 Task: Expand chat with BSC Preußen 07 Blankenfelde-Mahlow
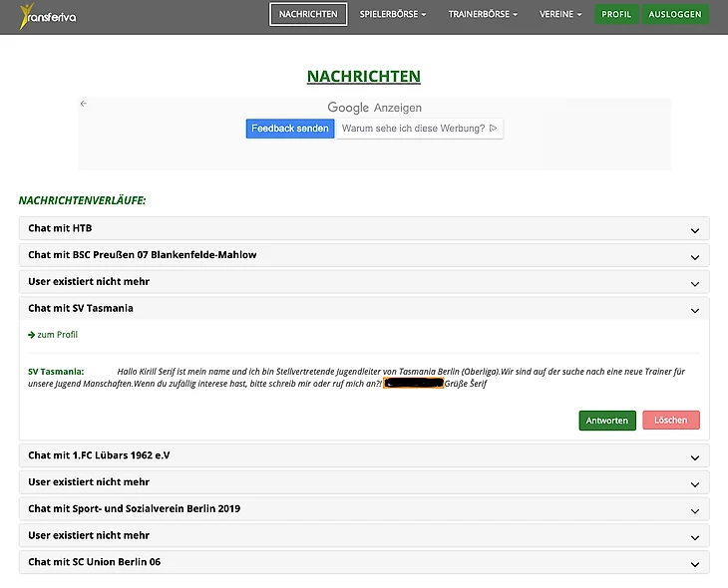point(364,255)
